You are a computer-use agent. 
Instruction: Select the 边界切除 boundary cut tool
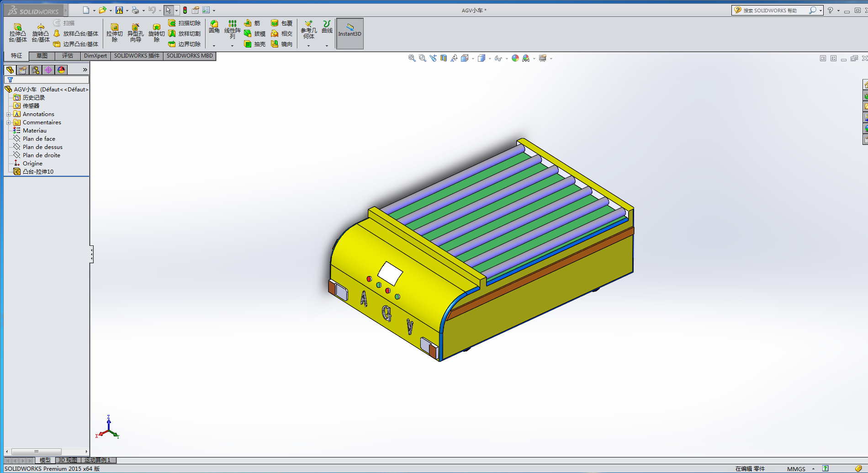click(185, 44)
